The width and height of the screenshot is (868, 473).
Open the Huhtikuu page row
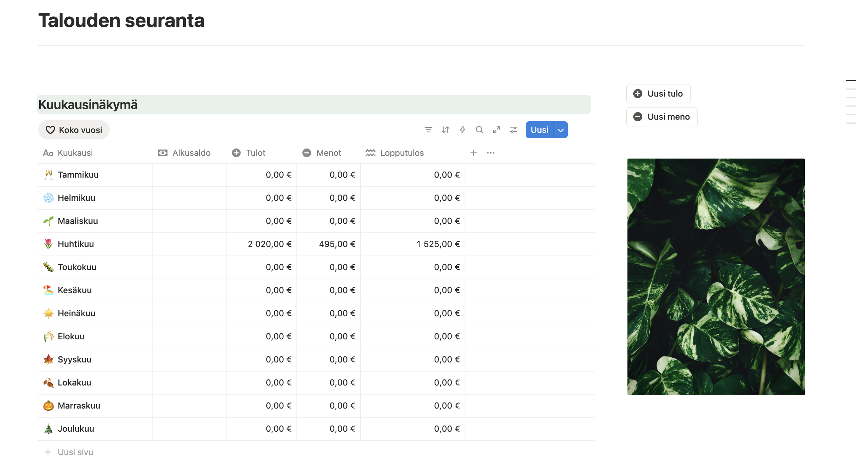76,244
